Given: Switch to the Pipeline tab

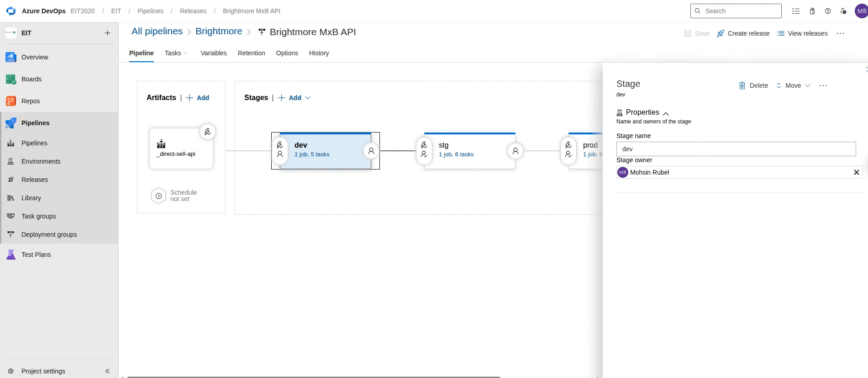Looking at the screenshot, I should tap(142, 53).
